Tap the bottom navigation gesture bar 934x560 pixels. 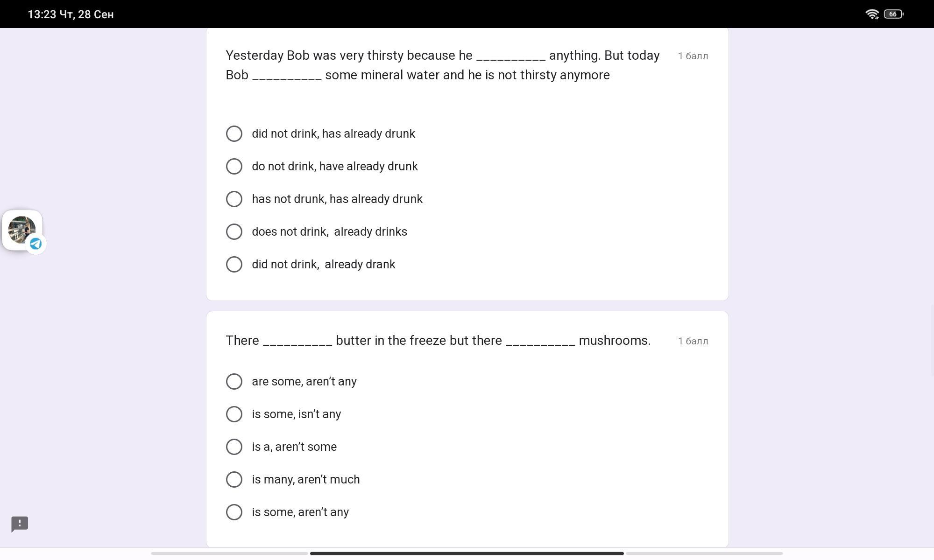(467, 553)
